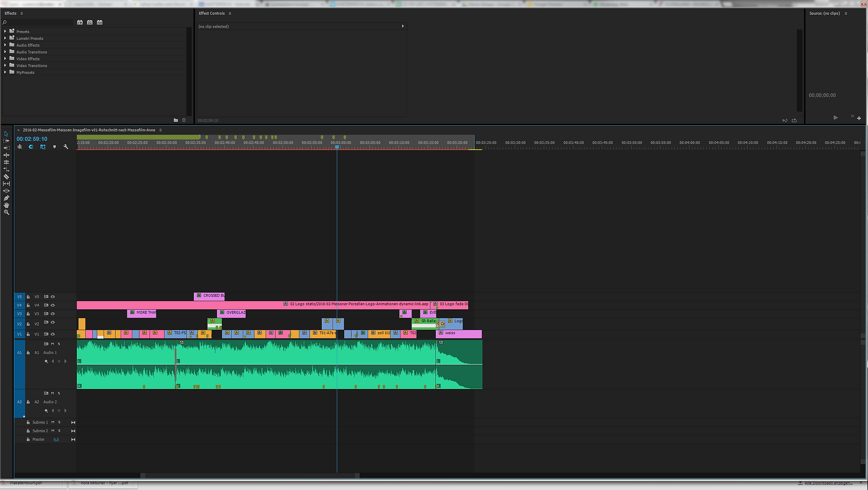Select the weiss clip on V1

point(459,334)
